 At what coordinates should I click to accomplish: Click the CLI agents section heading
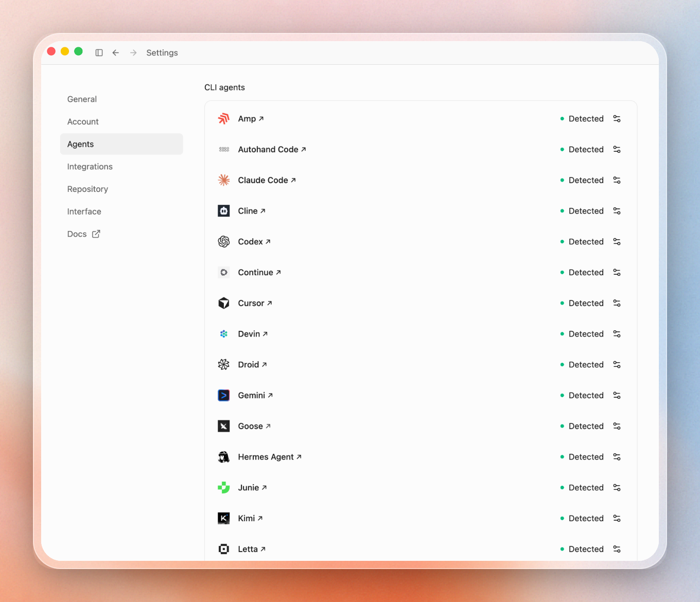tap(224, 87)
